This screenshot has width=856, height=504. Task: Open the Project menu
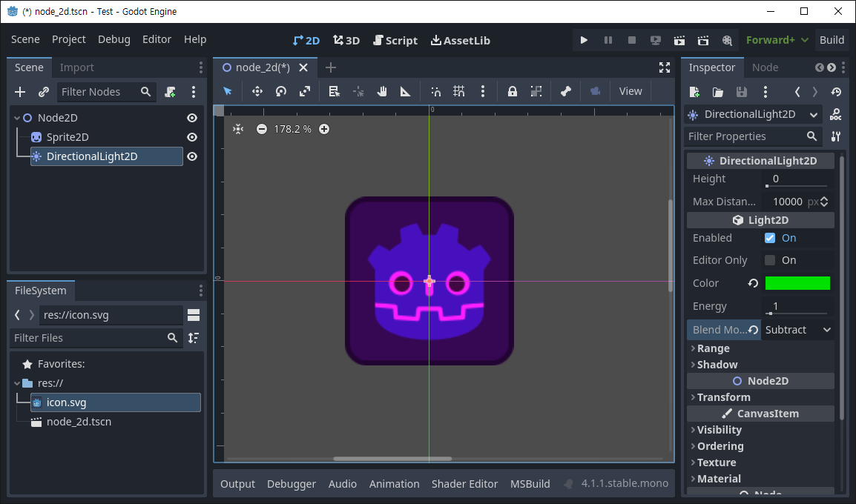(69, 39)
